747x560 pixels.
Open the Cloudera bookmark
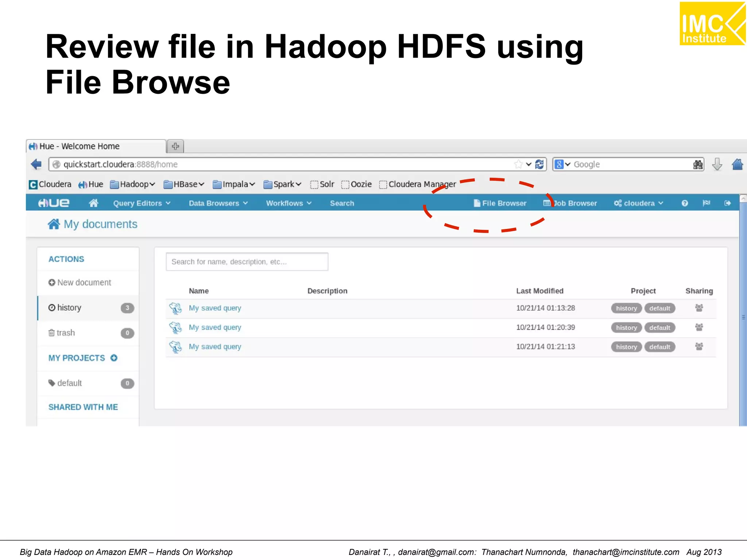(50, 184)
